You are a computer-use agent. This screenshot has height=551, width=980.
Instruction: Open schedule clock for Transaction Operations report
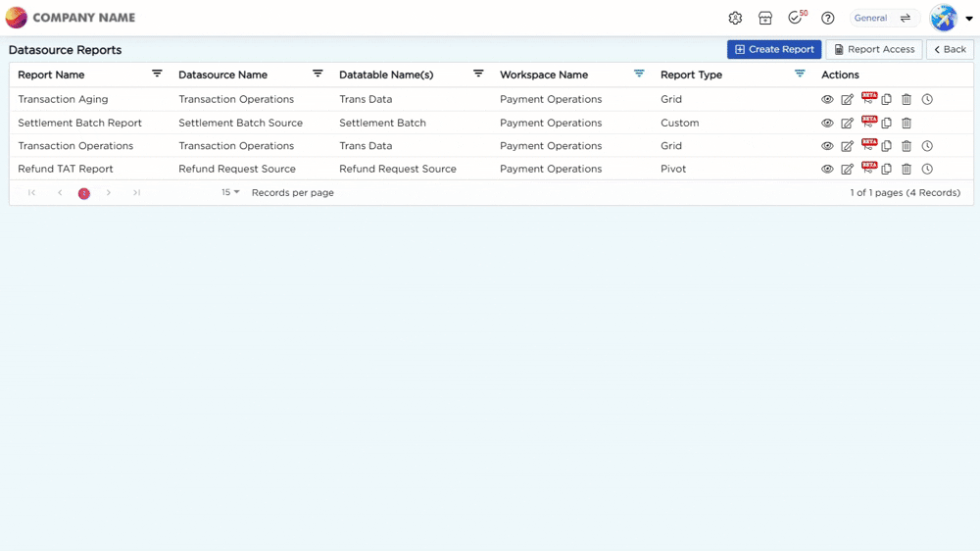927,146
